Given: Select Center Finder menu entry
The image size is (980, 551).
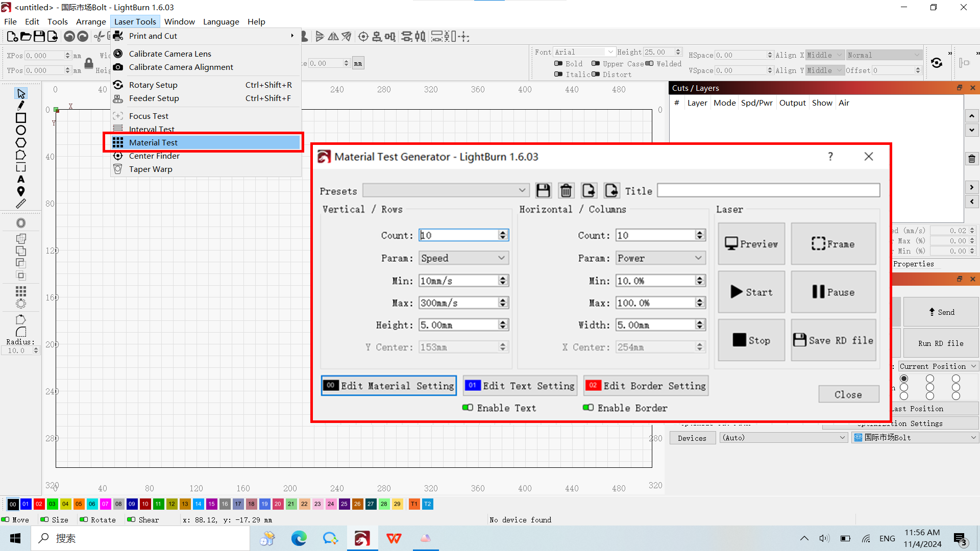Looking at the screenshot, I should point(206,156).
